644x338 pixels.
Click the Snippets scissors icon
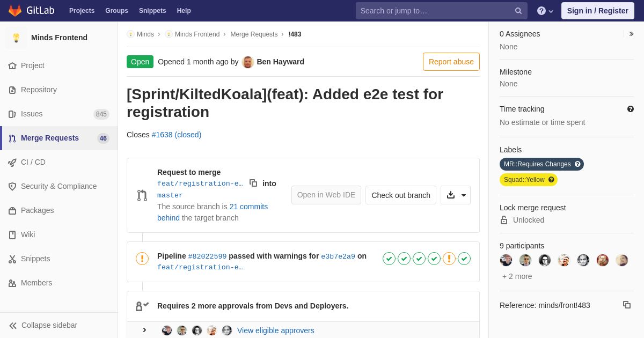click(x=12, y=259)
